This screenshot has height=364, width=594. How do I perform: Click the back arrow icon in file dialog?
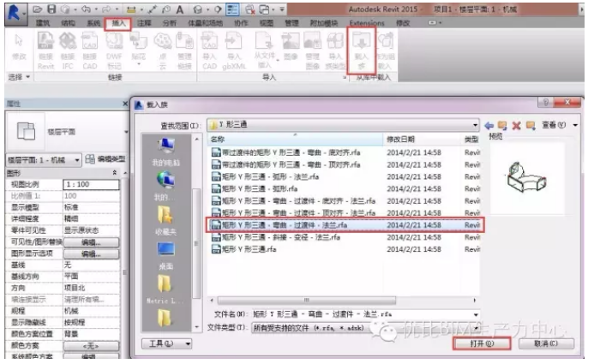[x=489, y=124]
